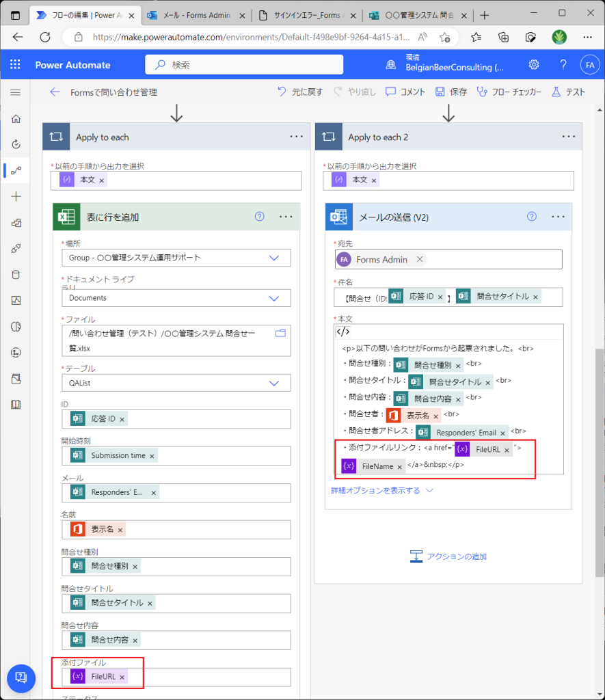Switch to メール - Forms Admin tab
This screenshot has width=605, height=700.
coord(196,15)
